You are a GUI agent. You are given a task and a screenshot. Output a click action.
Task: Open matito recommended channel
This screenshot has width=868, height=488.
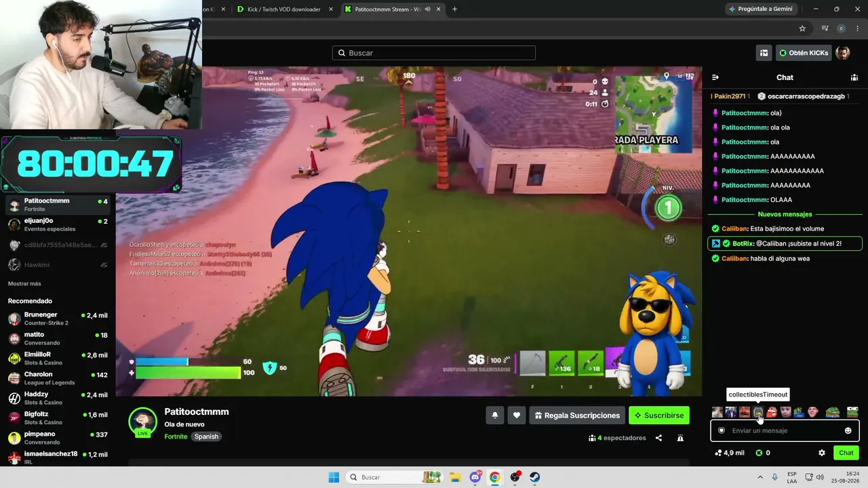[58, 338]
